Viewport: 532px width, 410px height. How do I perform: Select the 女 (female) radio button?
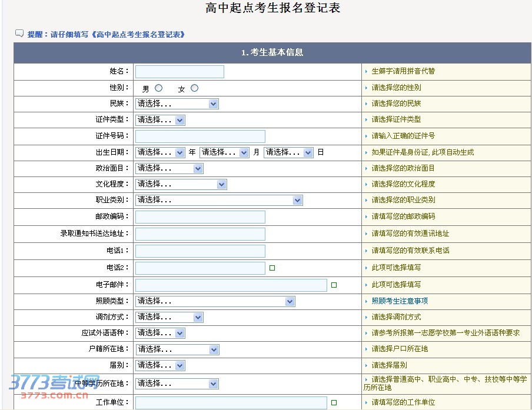(x=194, y=88)
